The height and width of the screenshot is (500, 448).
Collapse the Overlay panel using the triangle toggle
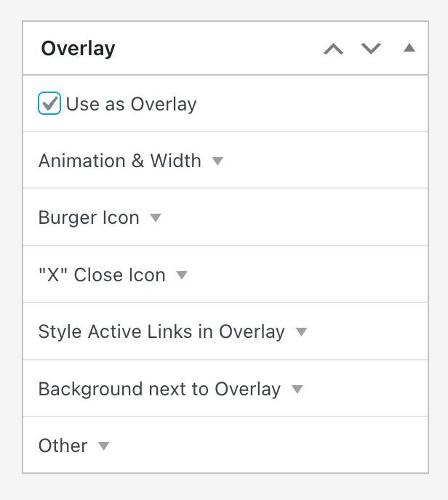(x=409, y=49)
